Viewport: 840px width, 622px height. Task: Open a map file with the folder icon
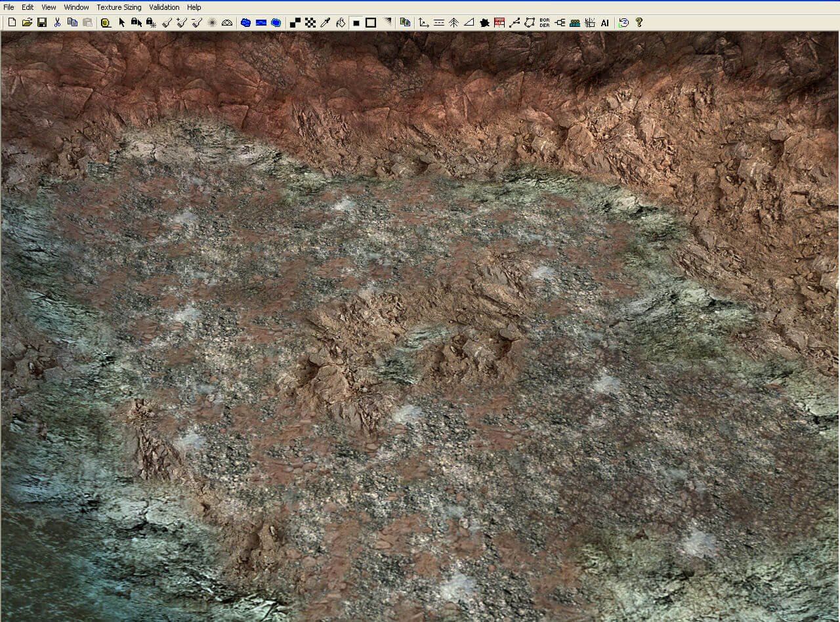(x=27, y=22)
